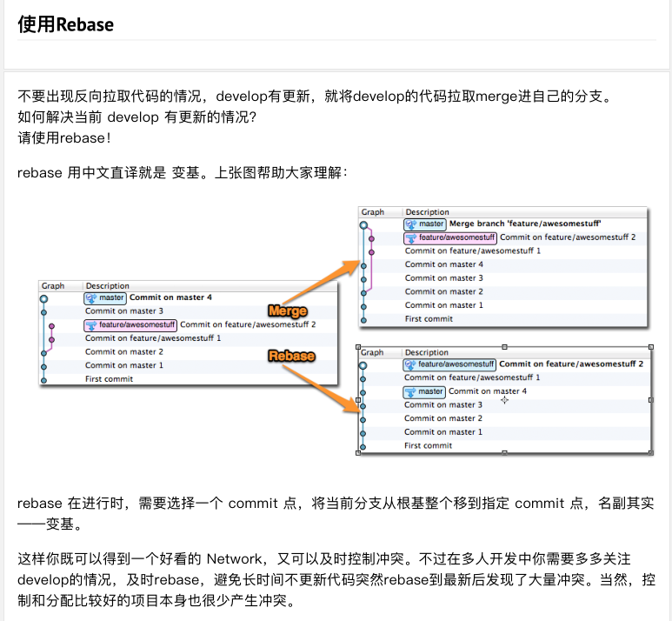This screenshot has width=672, height=621.
Task: Click feature/awesomestuff tag in the original graph panel
Action: tap(130, 325)
